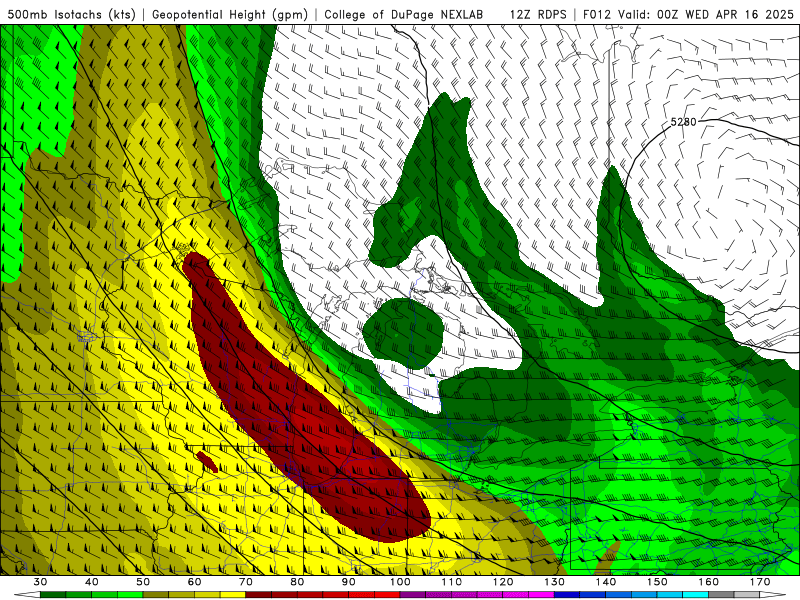Click the 90 knot scale label
The height and width of the screenshot is (600, 800).
click(x=348, y=582)
